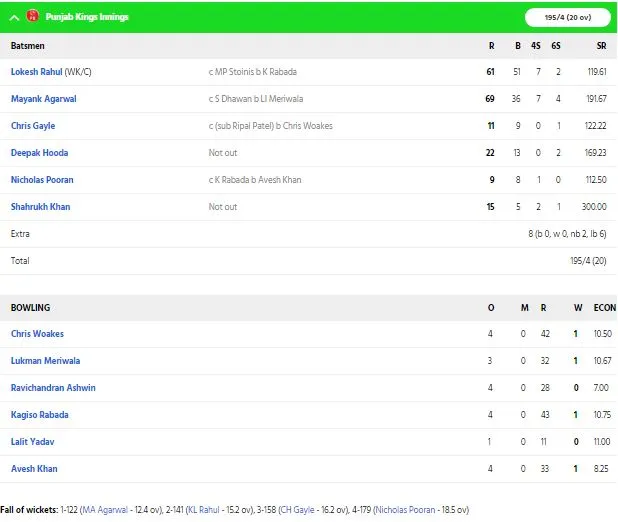Click Avesh Khan economy 8.25
This screenshot has height=522, width=618.
[601, 469]
